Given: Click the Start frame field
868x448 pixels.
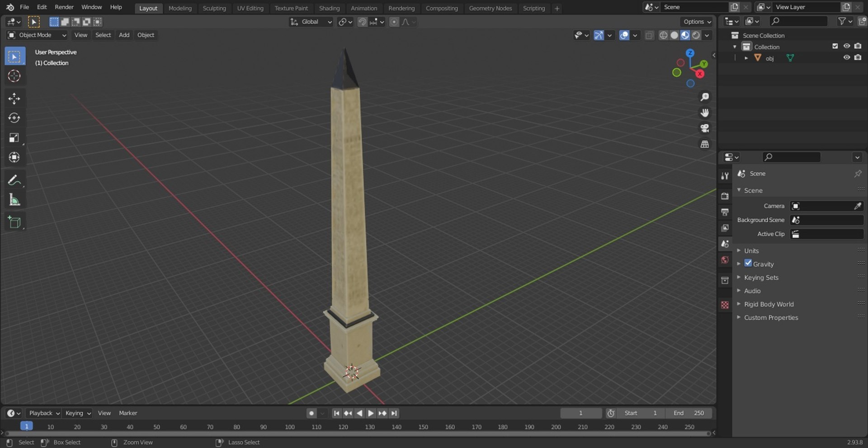Looking at the screenshot, I should click(641, 413).
